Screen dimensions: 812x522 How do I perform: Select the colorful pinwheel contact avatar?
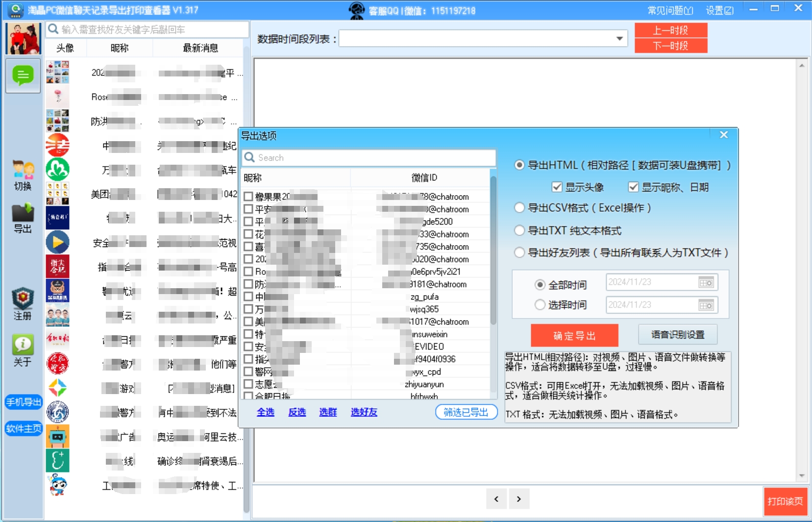click(x=57, y=388)
